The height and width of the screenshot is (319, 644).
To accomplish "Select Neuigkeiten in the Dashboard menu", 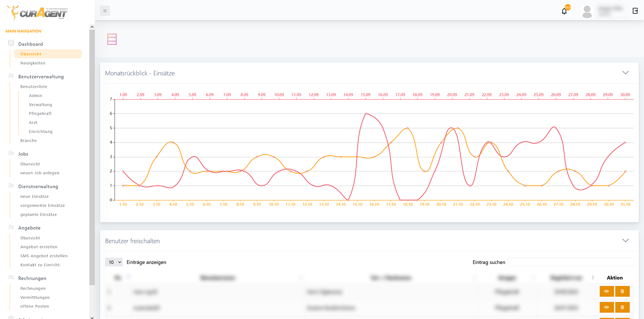I will 33,63.
